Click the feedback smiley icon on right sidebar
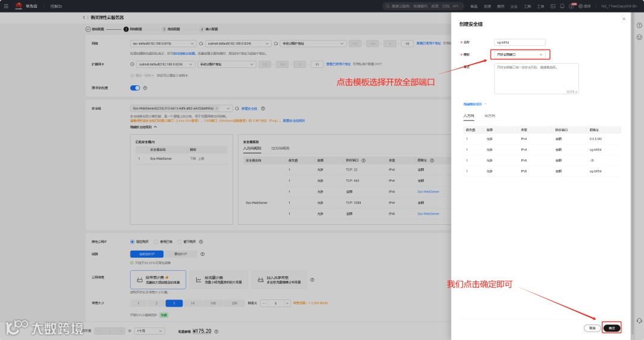 pyautogui.click(x=639, y=38)
